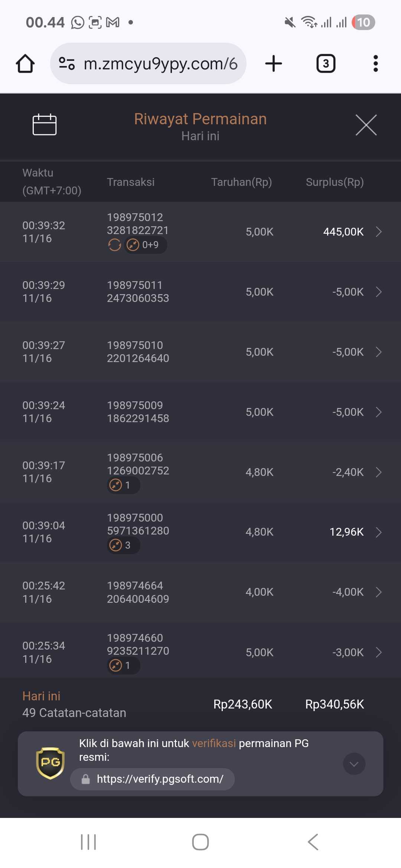The height and width of the screenshot is (868, 401).
Task: Open details for the 00:25:42 transaction
Action: (378, 592)
